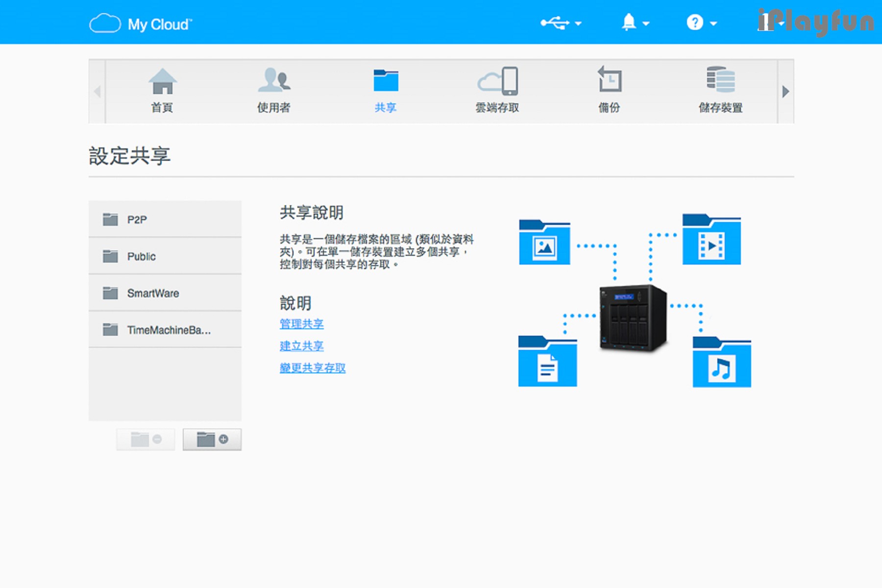Expand the help question mark dropdown

(701, 23)
